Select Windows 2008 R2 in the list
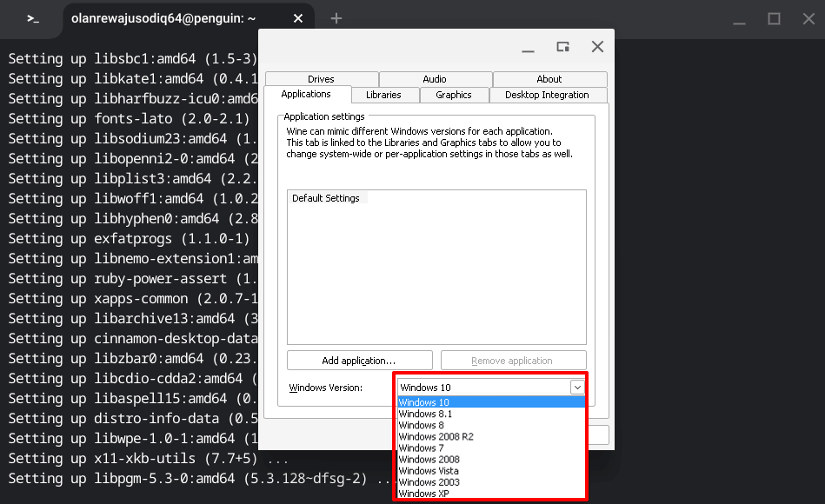Screen dimensions: 825x504 click(491, 437)
